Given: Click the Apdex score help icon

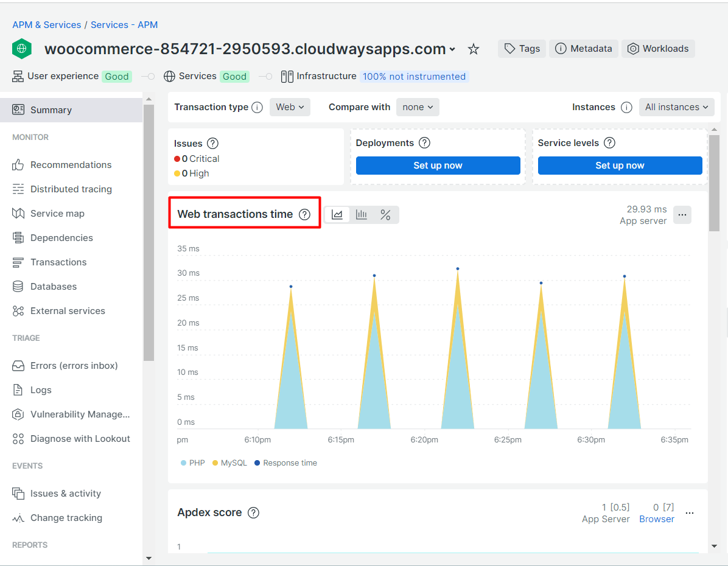Looking at the screenshot, I should (x=253, y=513).
